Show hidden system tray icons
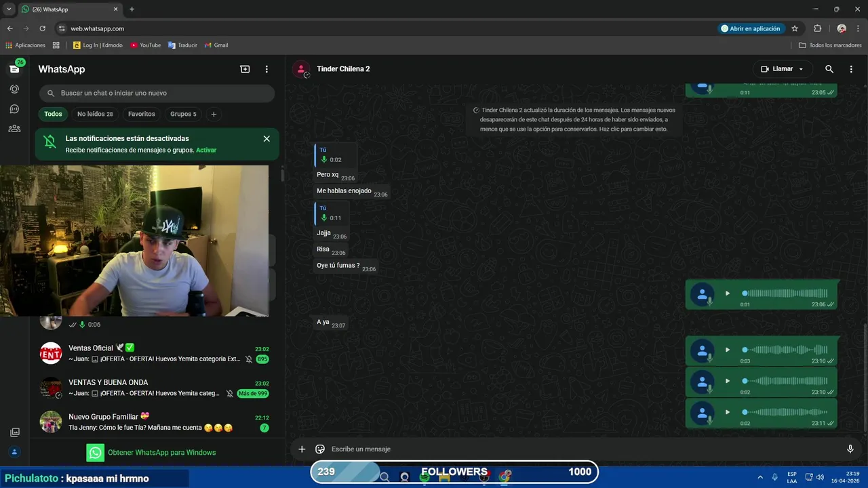The height and width of the screenshot is (488, 868). click(x=760, y=477)
